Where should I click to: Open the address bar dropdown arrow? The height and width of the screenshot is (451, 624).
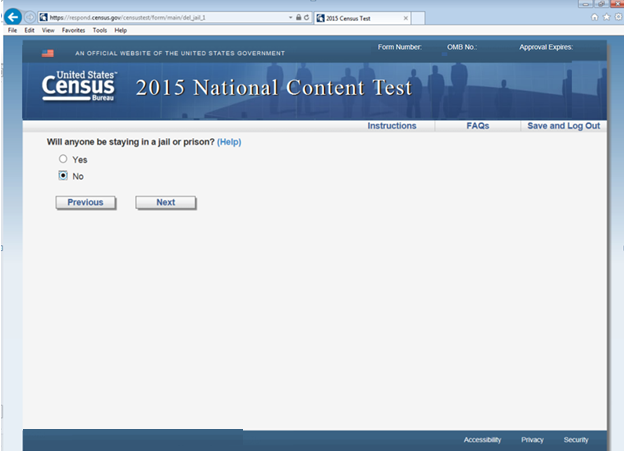[290, 18]
